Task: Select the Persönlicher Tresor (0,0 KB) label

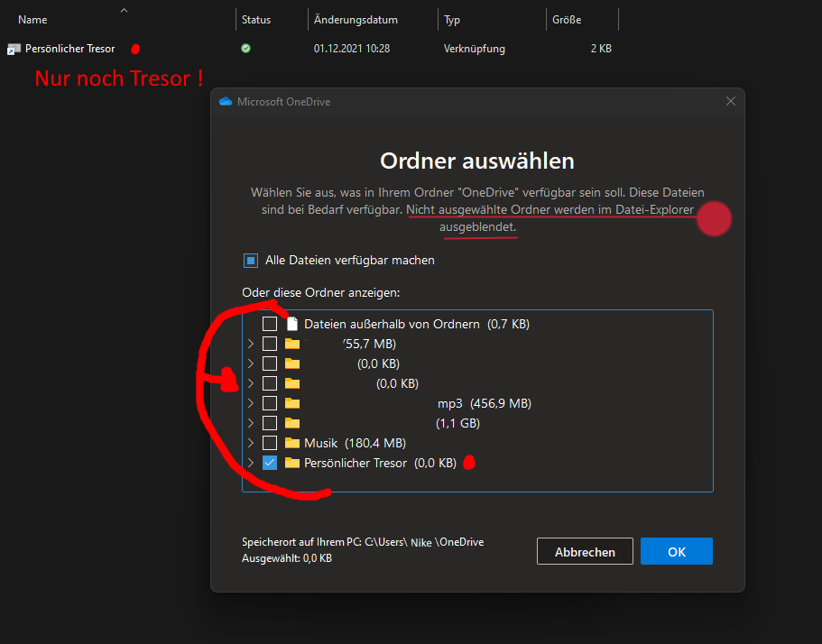Action: pyautogui.click(x=380, y=464)
